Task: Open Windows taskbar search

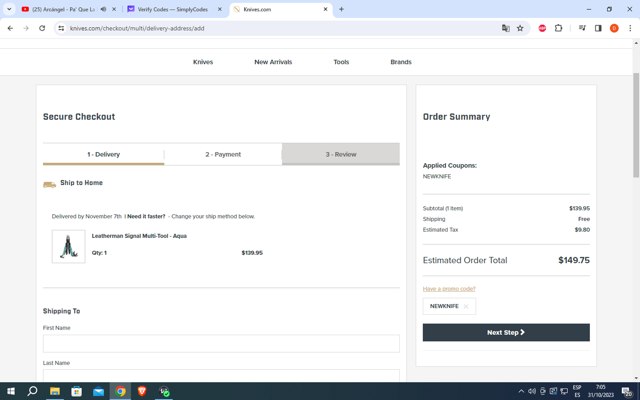Action: point(32,391)
